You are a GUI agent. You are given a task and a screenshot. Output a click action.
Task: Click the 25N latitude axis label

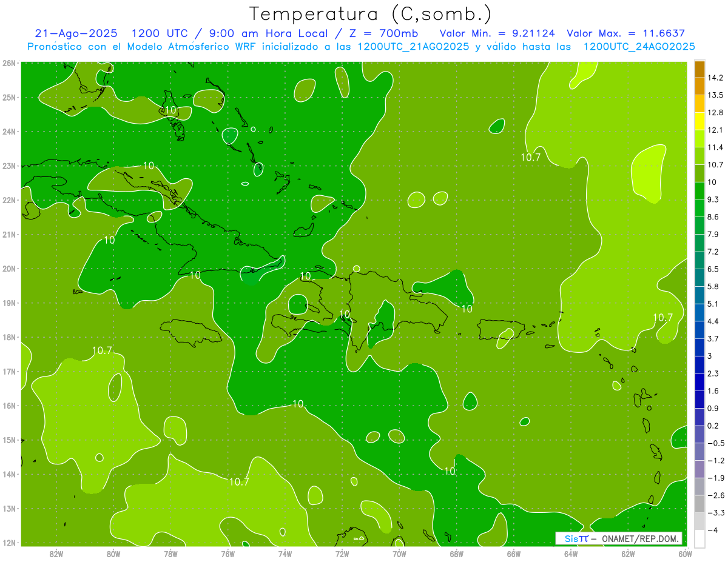point(8,97)
